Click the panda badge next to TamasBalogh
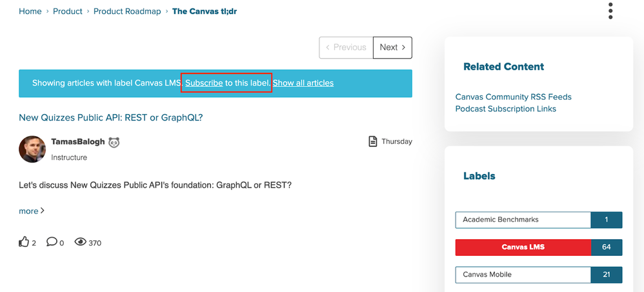644x292 pixels. click(x=114, y=142)
